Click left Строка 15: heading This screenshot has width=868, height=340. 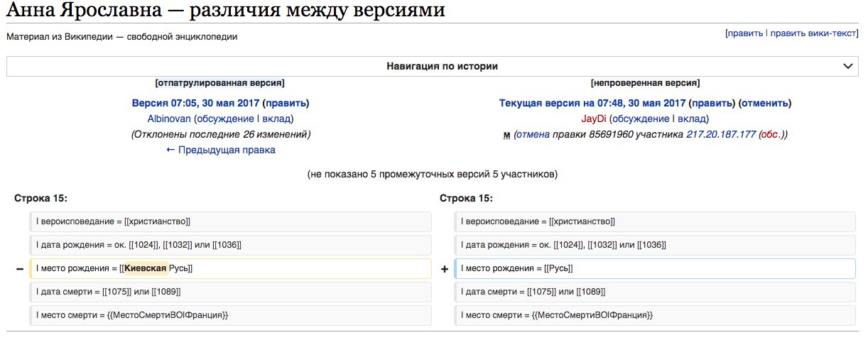40,198
